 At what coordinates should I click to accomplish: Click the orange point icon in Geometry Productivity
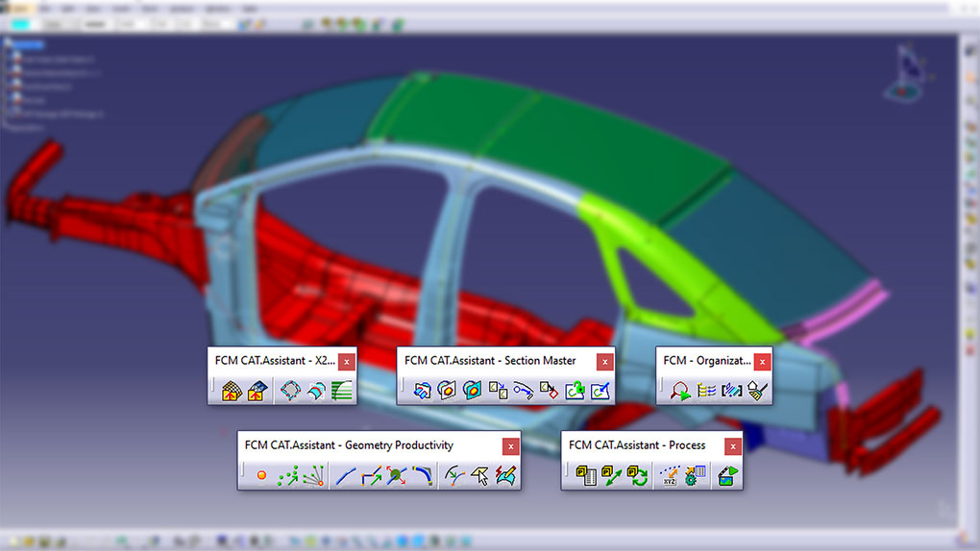(x=260, y=476)
